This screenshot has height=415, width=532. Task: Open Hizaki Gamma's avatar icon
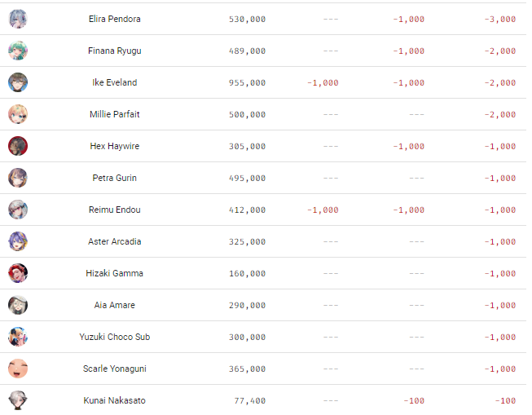18,273
